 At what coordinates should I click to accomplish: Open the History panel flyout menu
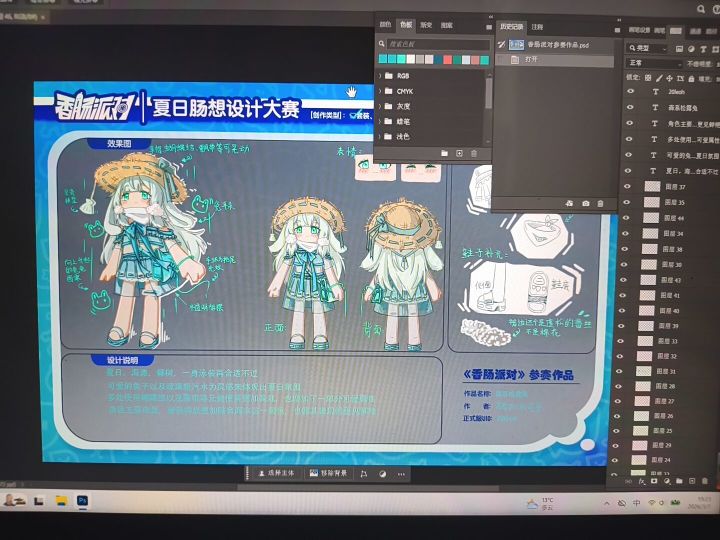click(x=618, y=30)
